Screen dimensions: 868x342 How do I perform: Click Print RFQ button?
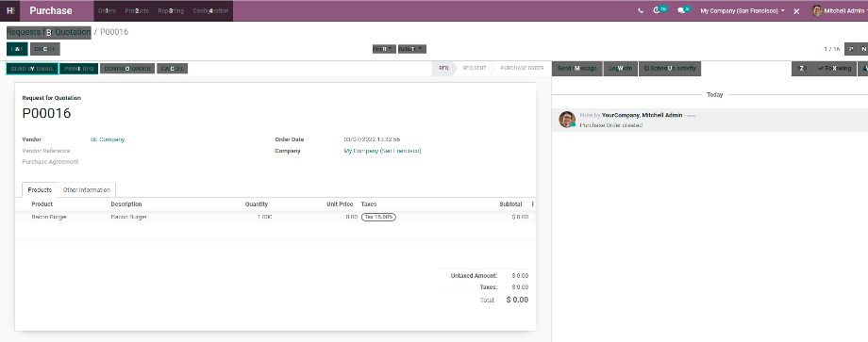tap(78, 69)
